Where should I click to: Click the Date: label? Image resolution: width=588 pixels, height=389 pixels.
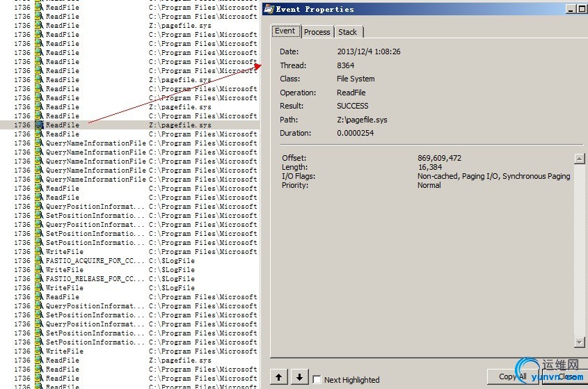pyautogui.click(x=289, y=51)
